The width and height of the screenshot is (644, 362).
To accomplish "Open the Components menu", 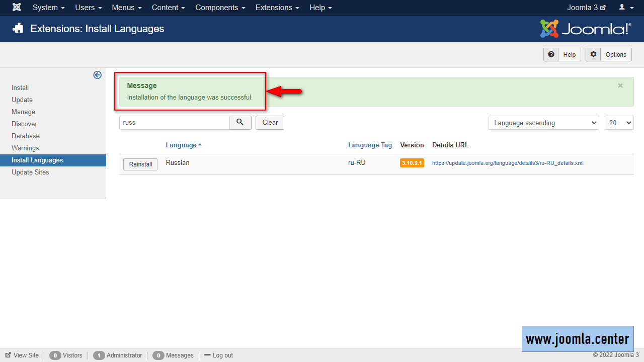I will (x=220, y=8).
